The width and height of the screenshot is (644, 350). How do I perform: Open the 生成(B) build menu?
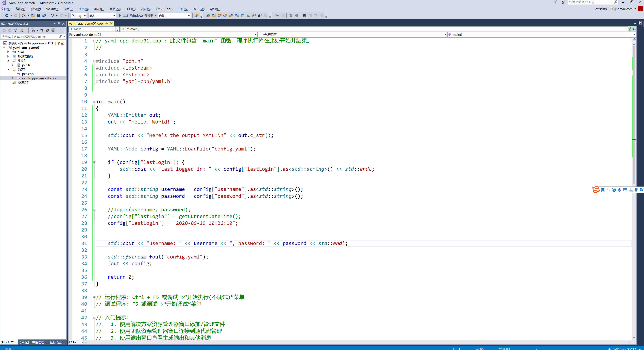pyautogui.click(x=83, y=9)
